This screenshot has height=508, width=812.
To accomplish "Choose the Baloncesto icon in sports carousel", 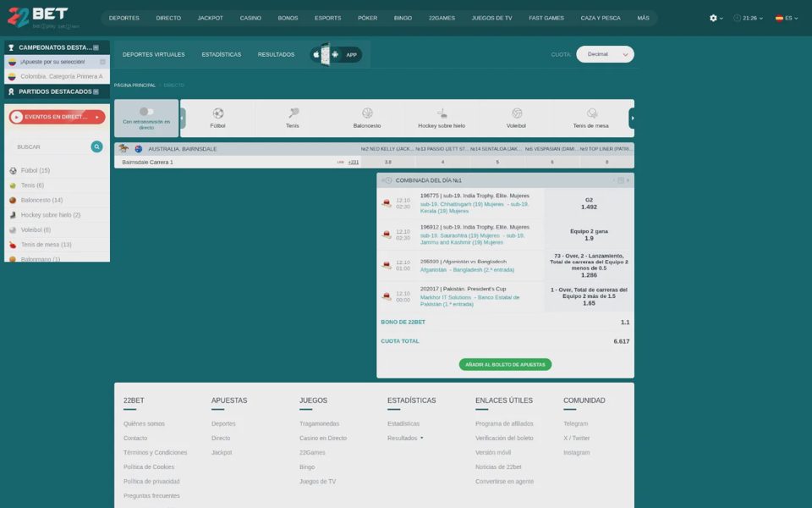I will click(367, 113).
